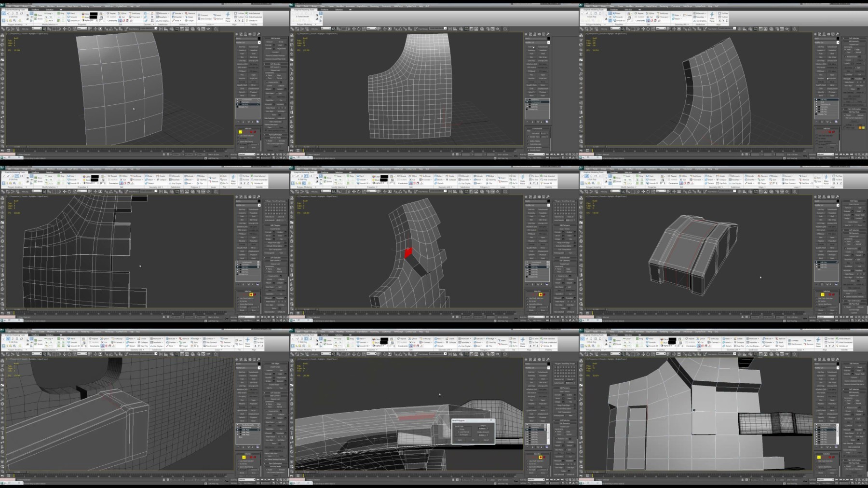Activate yellow Vertex sub-object icon in top-left window

point(240,132)
